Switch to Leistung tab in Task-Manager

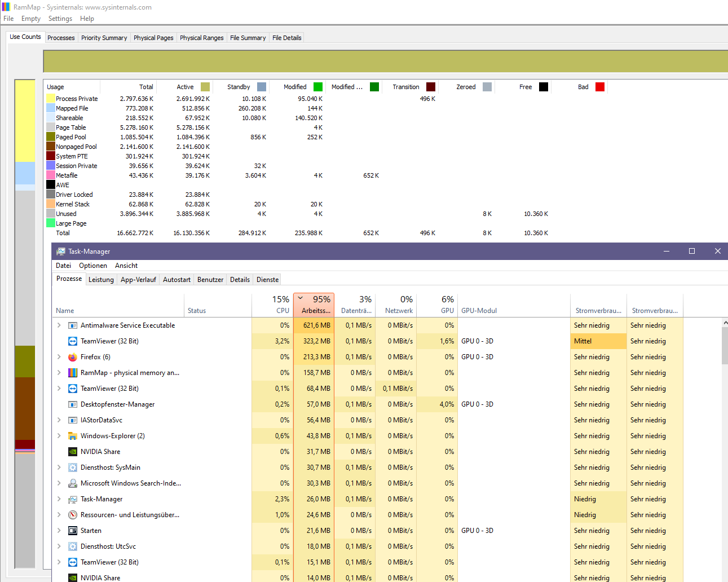tap(101, 280)
